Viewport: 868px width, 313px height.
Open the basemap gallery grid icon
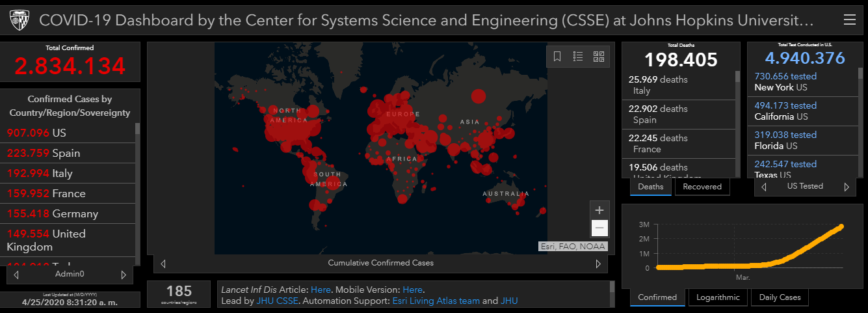[599, 57]
